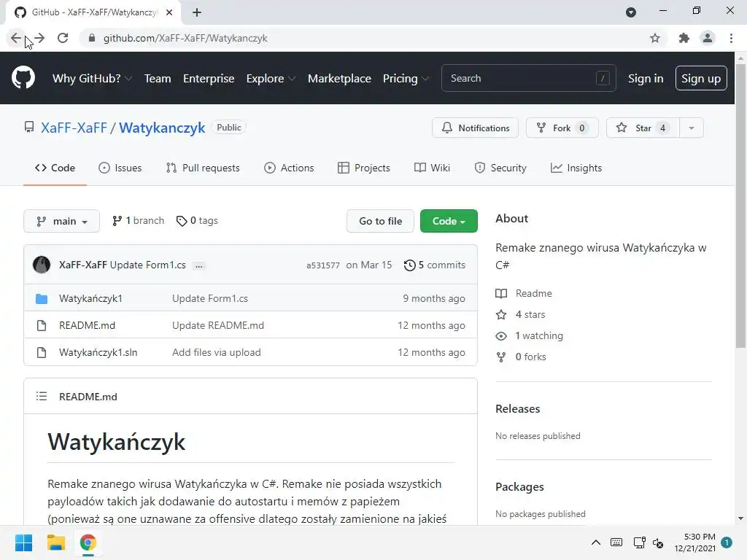Go forward using browser forward arrow
Viewport: 747px width, 560px height.
[39, 38]
